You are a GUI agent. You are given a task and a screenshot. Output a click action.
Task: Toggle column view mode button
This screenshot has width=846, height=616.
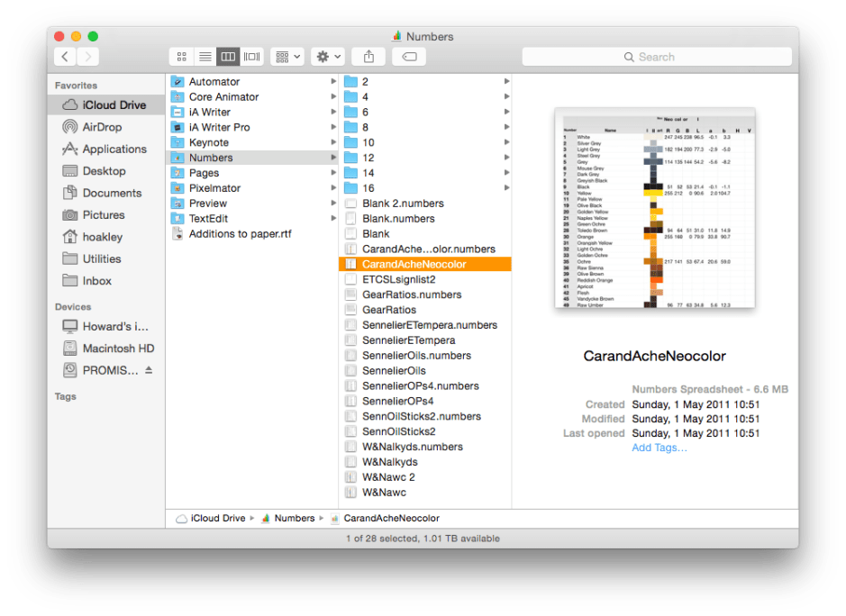pyautogui.click(x=228, y=56)
